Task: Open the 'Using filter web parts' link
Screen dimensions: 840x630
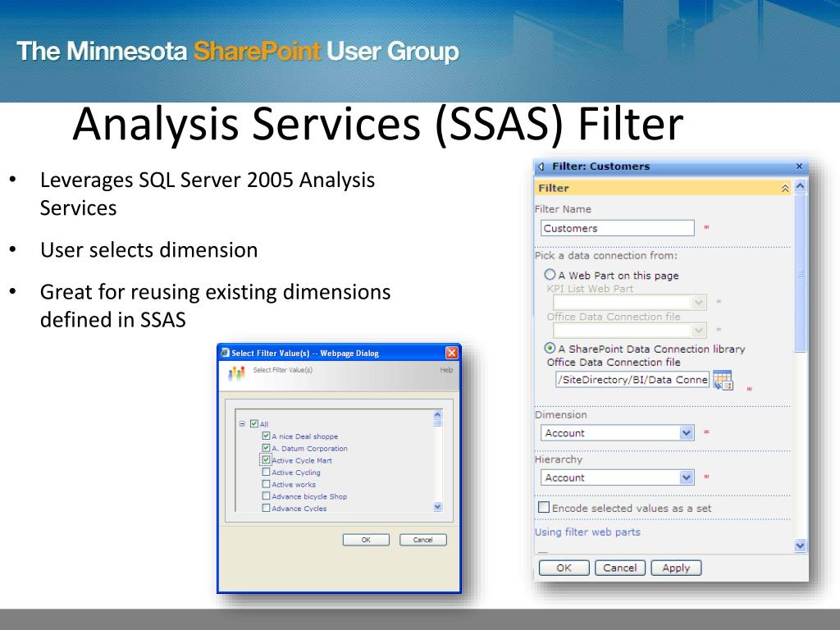Action: 587,532
